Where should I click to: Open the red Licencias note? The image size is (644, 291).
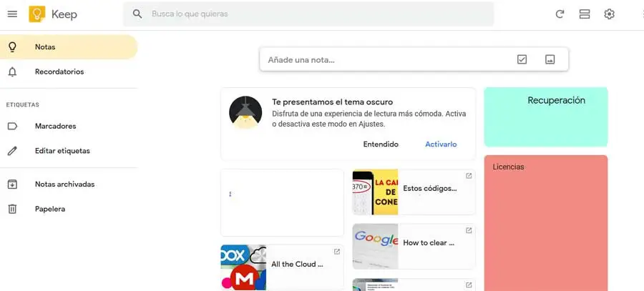546,223
